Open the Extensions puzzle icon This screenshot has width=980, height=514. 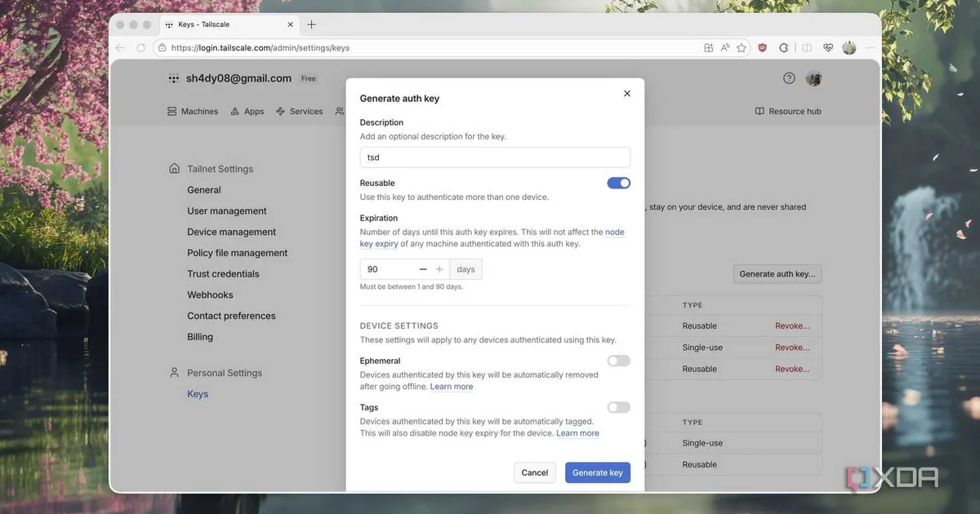point(784,48)
